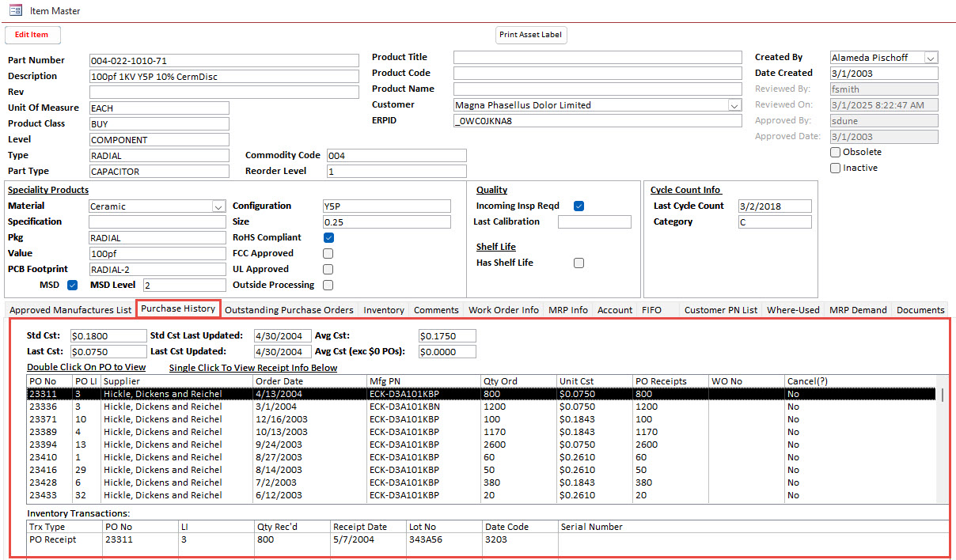956x560 pixels.
Task: Enable Has Shelf Life
Action: (x=579, y=263)
